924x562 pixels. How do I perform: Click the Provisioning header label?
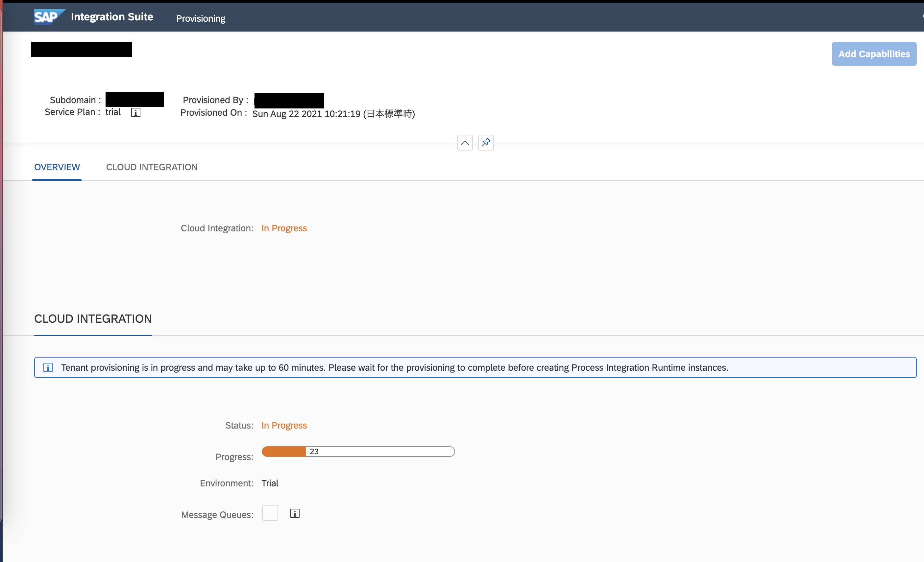201,18
